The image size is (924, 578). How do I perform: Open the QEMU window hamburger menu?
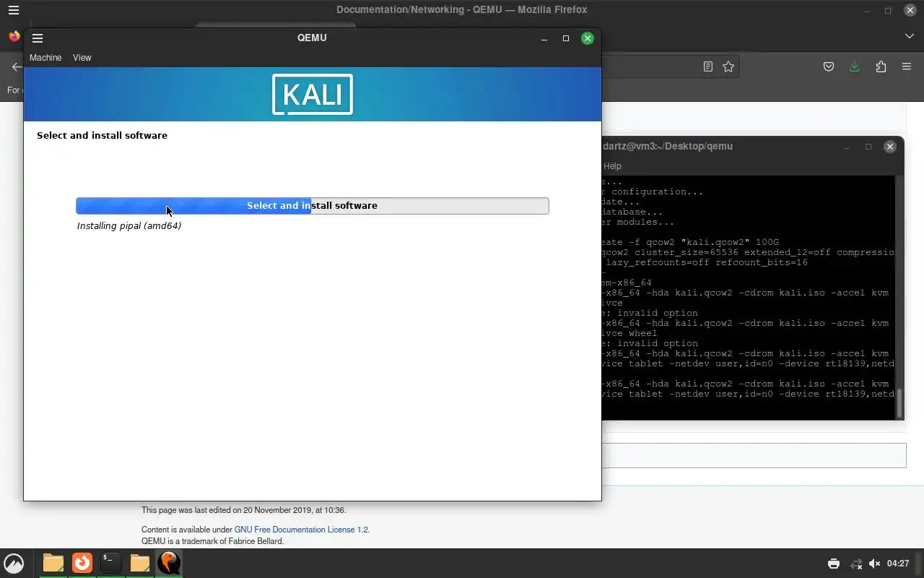[x=38, y=38]
